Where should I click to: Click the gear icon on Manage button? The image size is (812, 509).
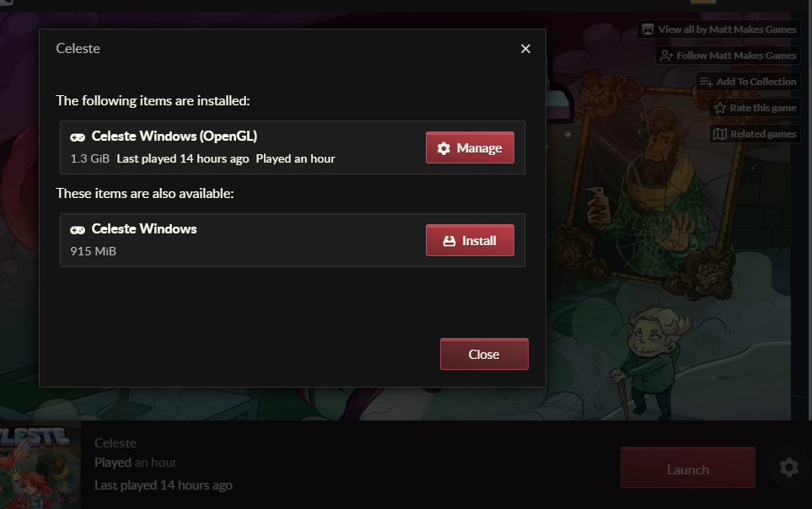(x=444, y=148)
